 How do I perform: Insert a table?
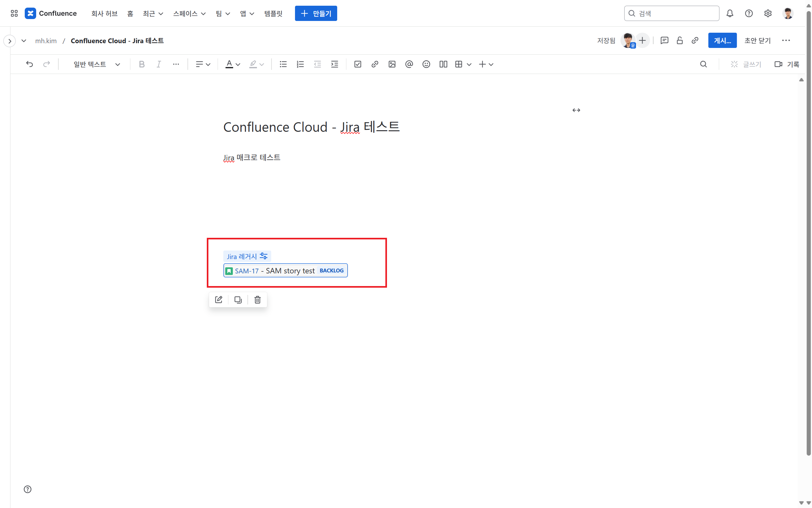[x=459, y=64]
